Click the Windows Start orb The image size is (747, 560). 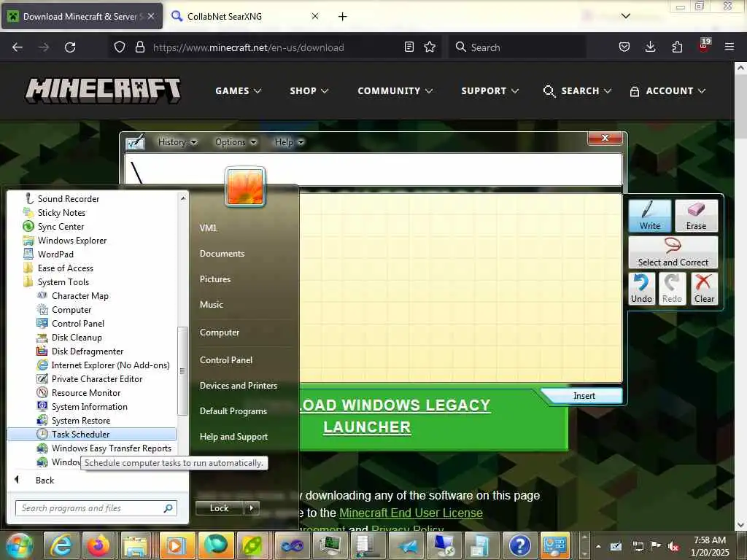pyautogui.click(x=19, y=545)
